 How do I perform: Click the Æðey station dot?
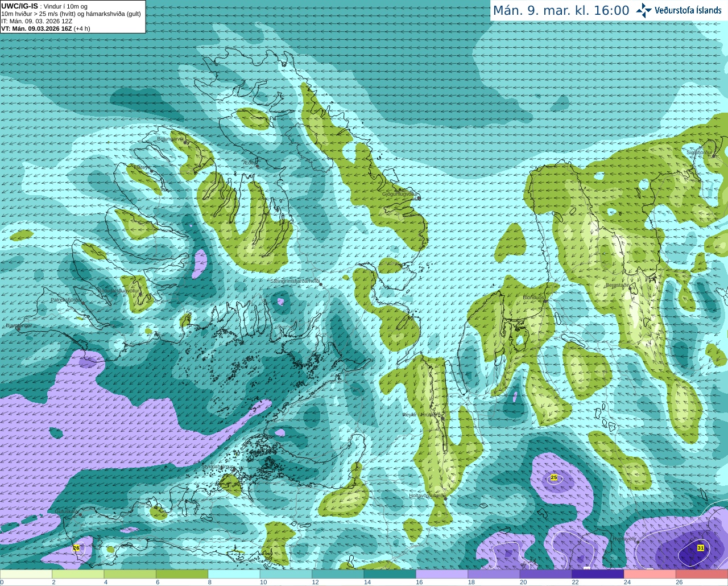pos(257,166)
